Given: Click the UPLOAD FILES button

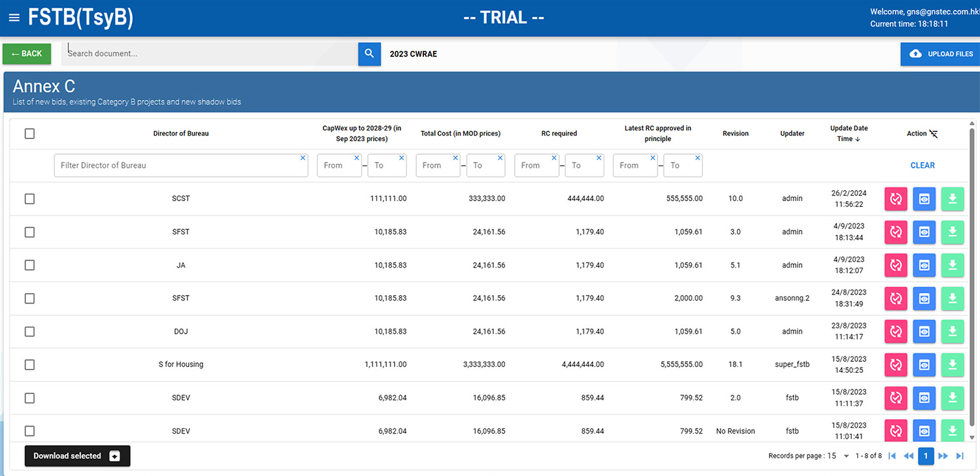Looking at the screenshot, I should pos(941,54).
